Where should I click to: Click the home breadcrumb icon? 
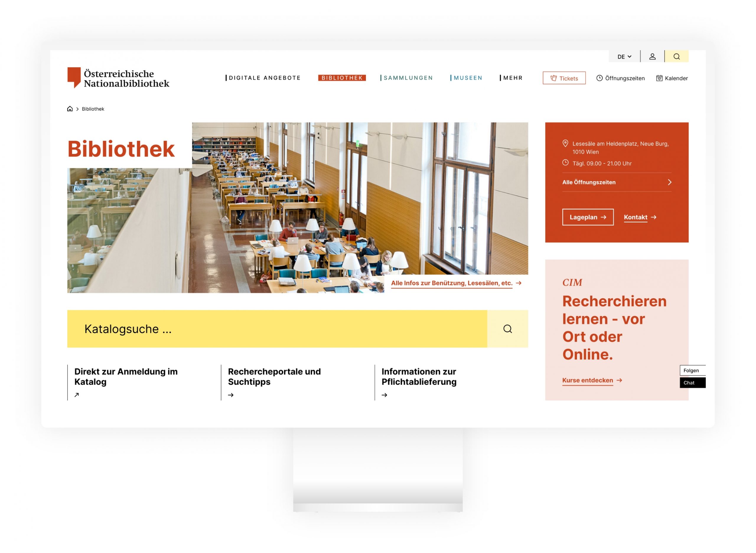71,109
